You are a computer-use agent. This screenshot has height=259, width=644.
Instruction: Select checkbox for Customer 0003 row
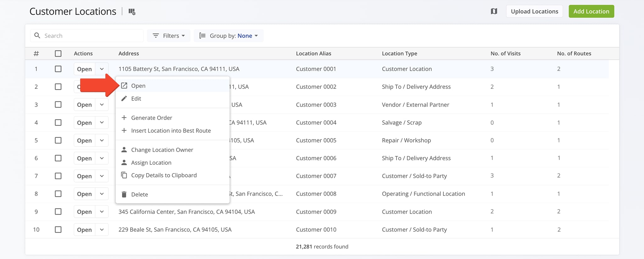(58, 104)
